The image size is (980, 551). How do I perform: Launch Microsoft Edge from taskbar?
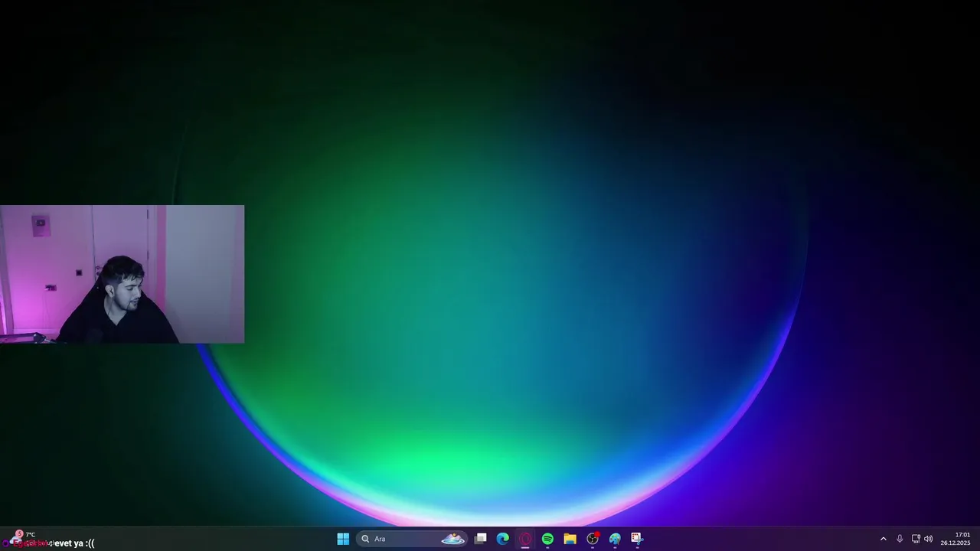tap(503, 539)
